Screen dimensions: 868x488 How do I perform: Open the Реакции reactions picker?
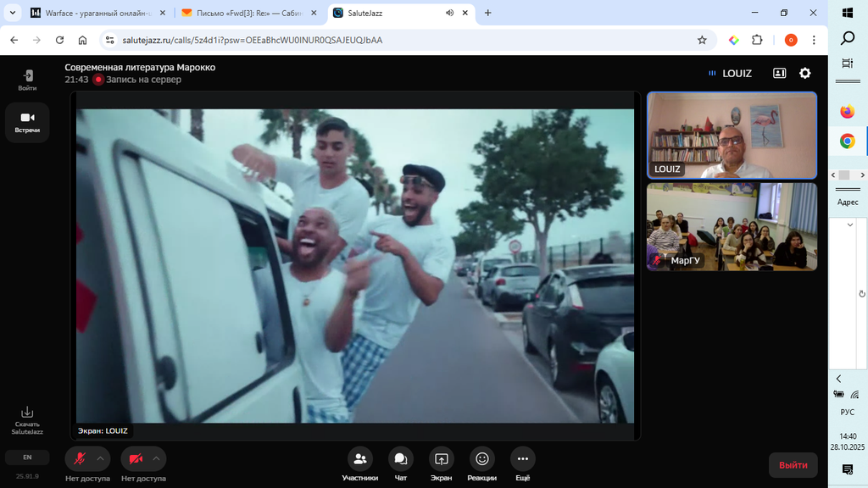481,459
